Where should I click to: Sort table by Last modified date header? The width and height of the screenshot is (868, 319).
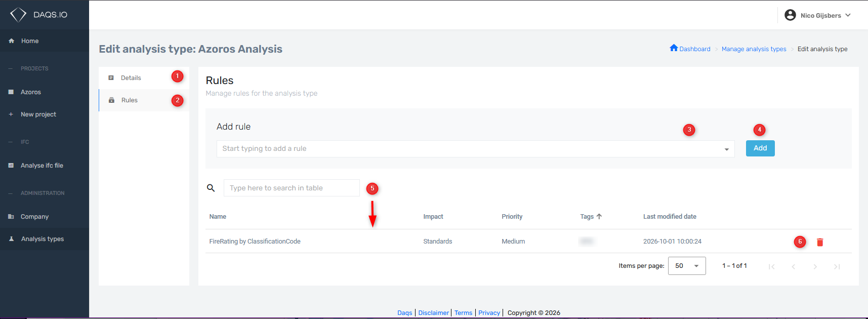[670, 217]
